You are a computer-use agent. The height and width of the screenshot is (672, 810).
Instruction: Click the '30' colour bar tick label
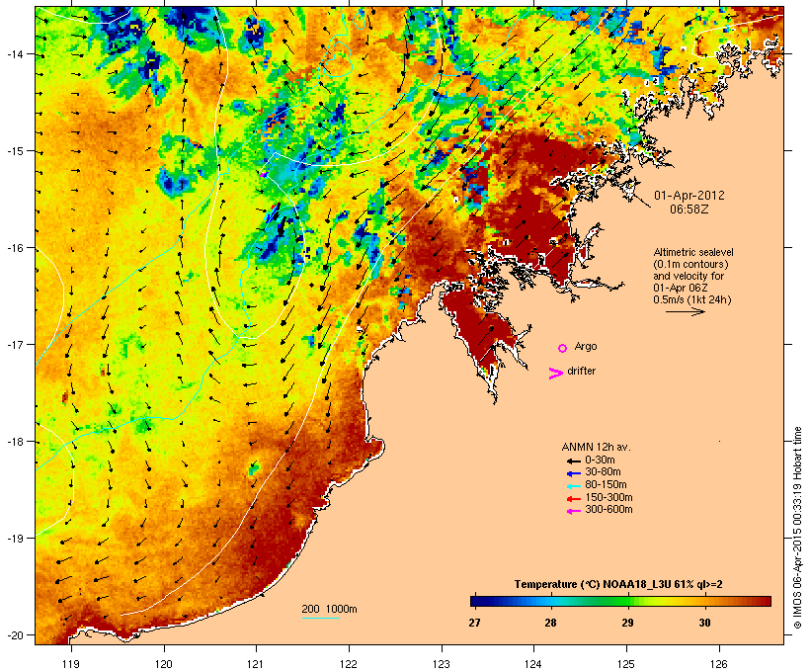click(704, 623)
